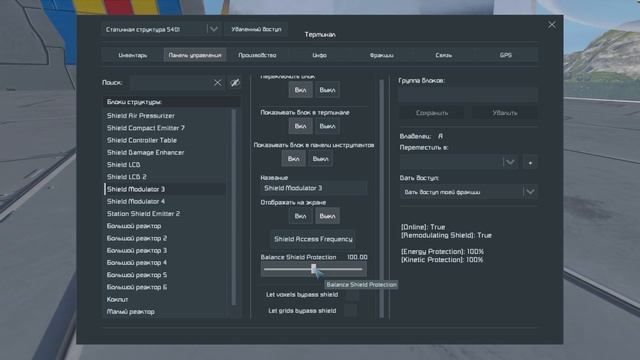
Task: Click Shield Access Frequency button
Action: point(313,239)
